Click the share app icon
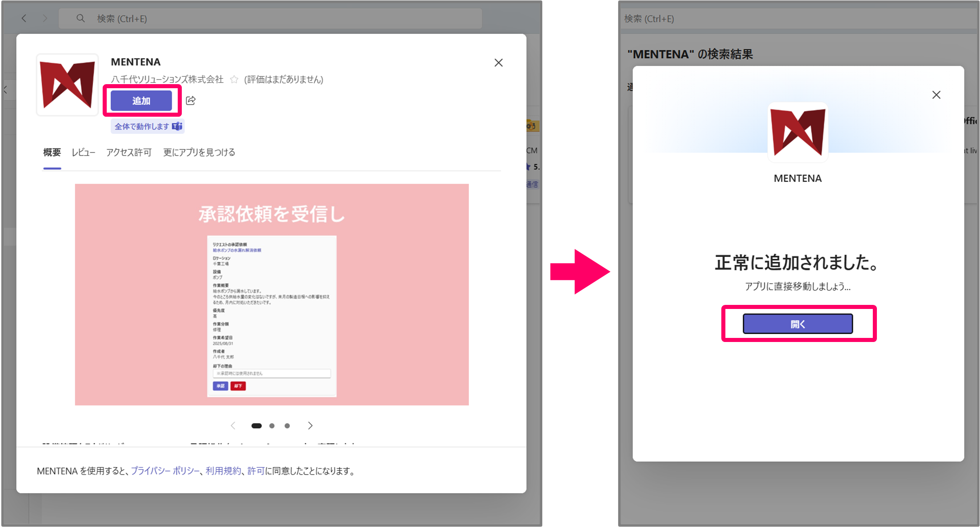The image size is (980, 527). pyautogui.click(x=191, y=100)
